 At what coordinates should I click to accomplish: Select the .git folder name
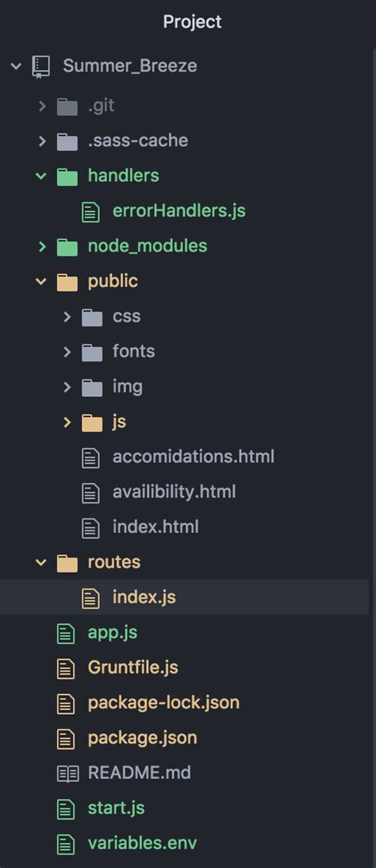click(x=102, y=105)
